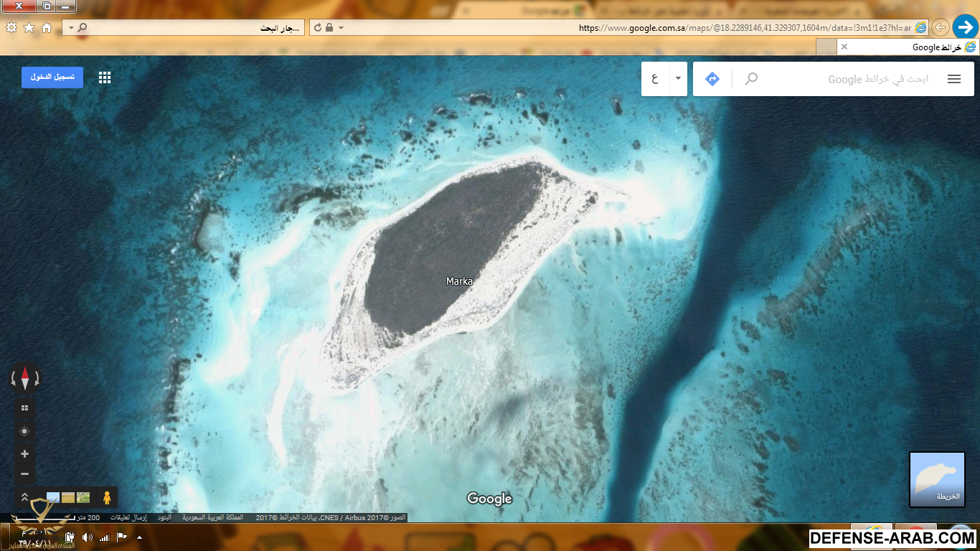Screen dimensions: 980x551
Task: Click the blue directions diamond icon
Action: (712, 79)
